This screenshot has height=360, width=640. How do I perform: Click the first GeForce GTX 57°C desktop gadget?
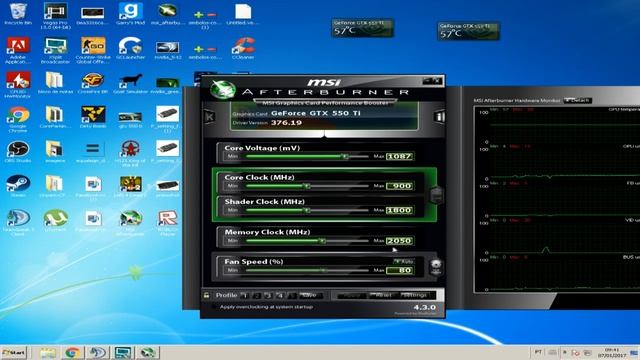(x=362, y=28)
